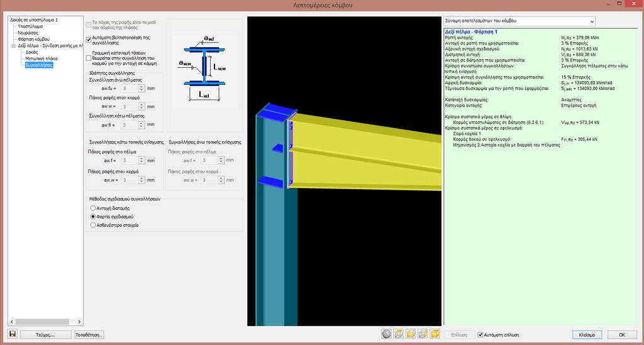Click aw.w spinner in κάτω τοπικής ενίσχυσης
This screenshot has height=345, width=644.
142,180
